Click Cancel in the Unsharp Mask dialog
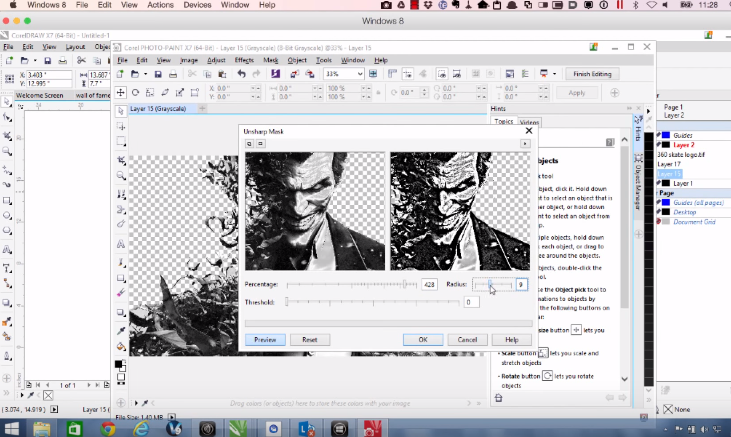The height and width of the screenshot is (437, 731). pyautogui.click(x=467, y=340)
